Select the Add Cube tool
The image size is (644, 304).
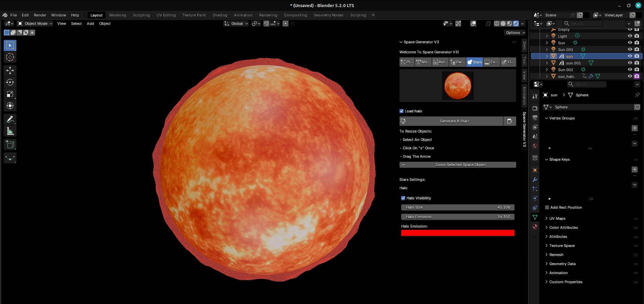click(x=10, y=145)
